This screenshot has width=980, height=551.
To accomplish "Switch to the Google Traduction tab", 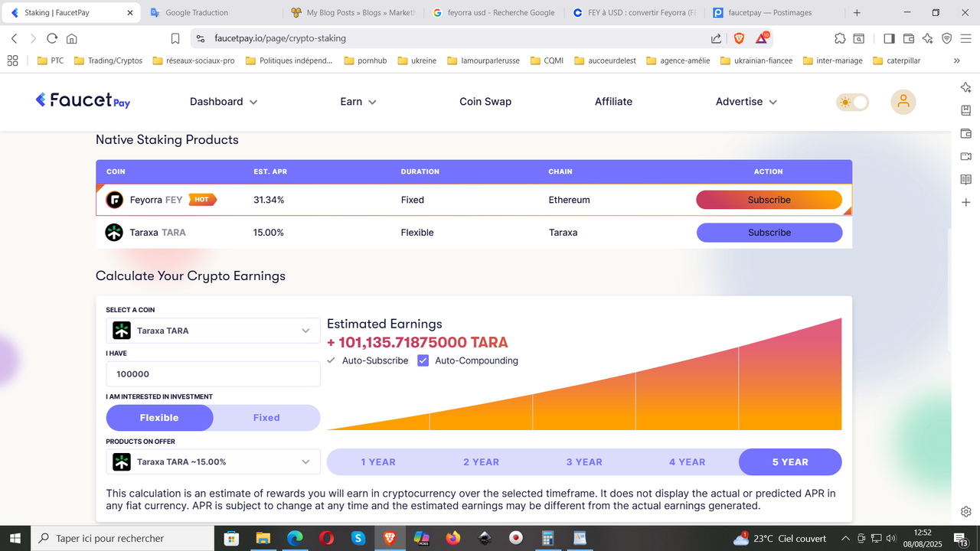I will tap(211, 12).
